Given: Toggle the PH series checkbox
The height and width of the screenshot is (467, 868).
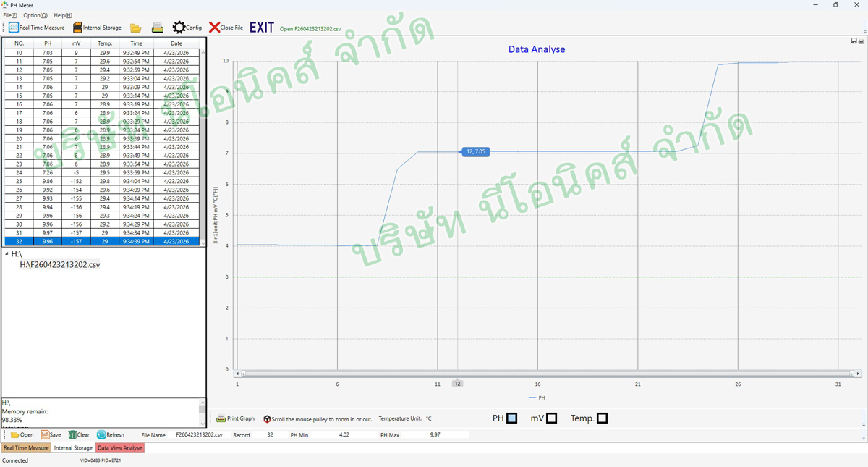Looking at the screenshot, I should coord(511,418).
